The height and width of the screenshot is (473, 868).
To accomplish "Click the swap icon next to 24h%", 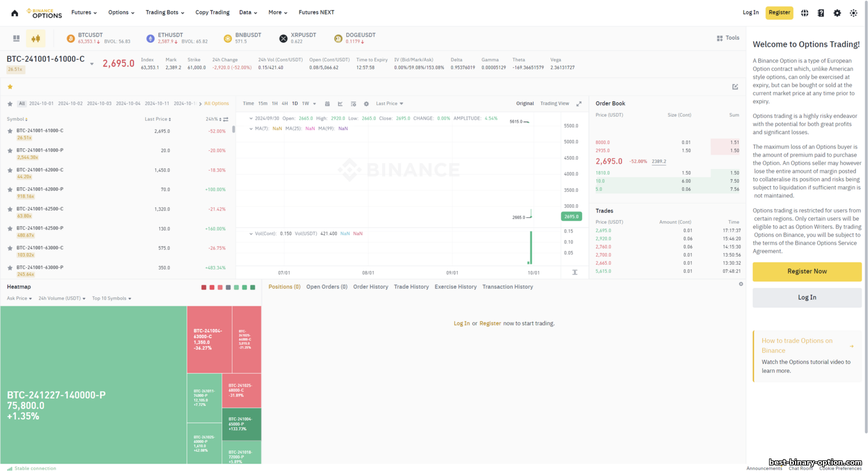I will pyautogui.click(x=226, y=120).
